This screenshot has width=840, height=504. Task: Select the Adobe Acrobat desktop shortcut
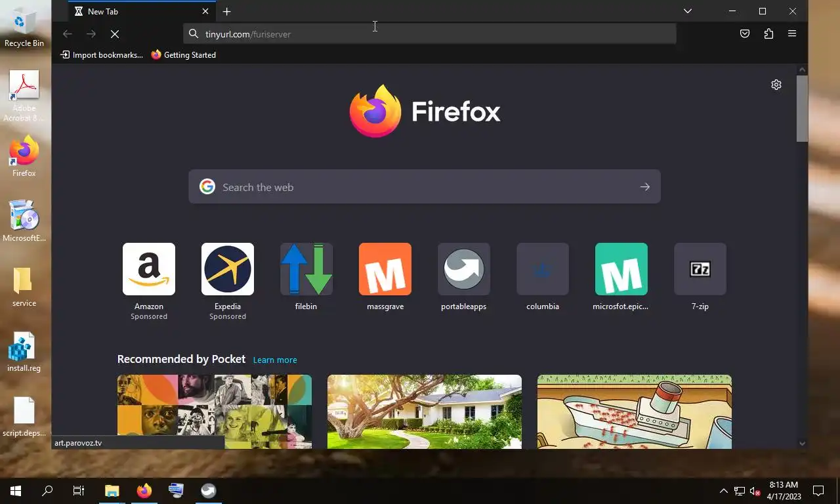(24, 96)
